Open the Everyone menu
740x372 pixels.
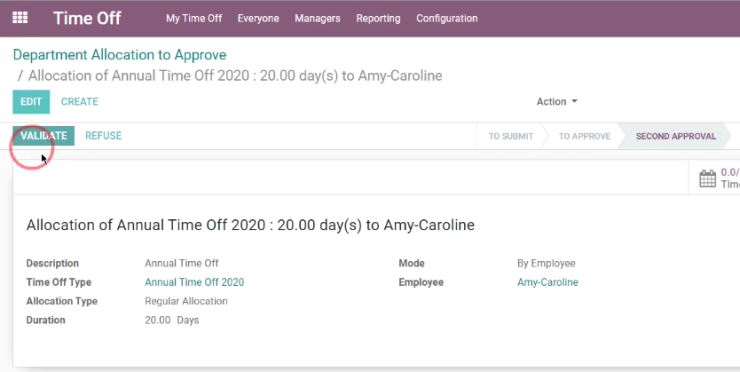258,18
